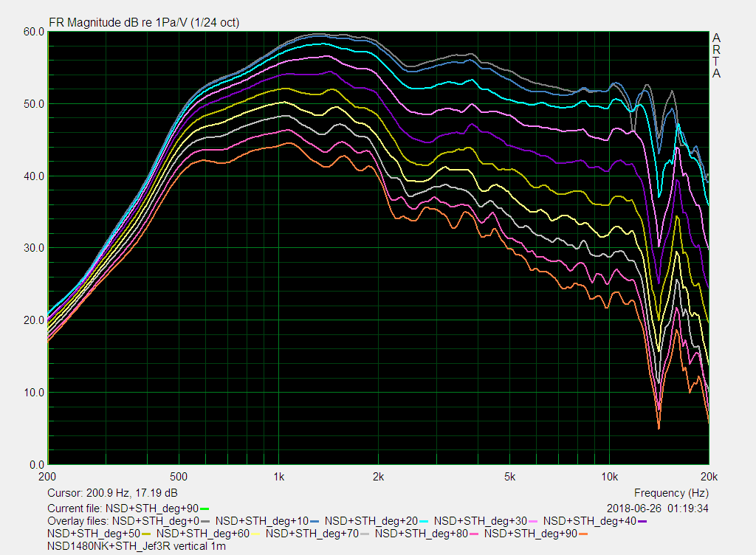Select the overlay label NSD+STH_deg+0

tap(156, 521)
